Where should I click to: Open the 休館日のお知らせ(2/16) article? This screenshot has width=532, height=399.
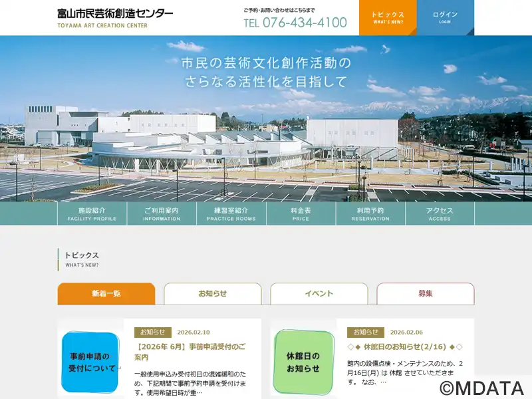[405, 346]
